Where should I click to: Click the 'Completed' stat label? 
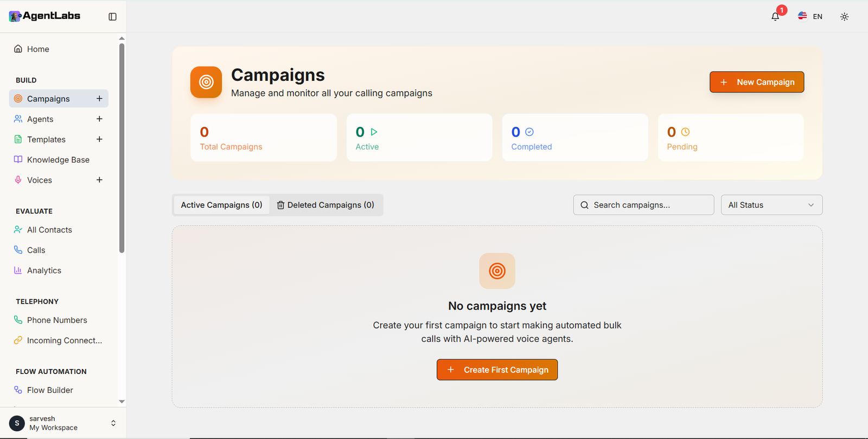click(x=532, y=147)
